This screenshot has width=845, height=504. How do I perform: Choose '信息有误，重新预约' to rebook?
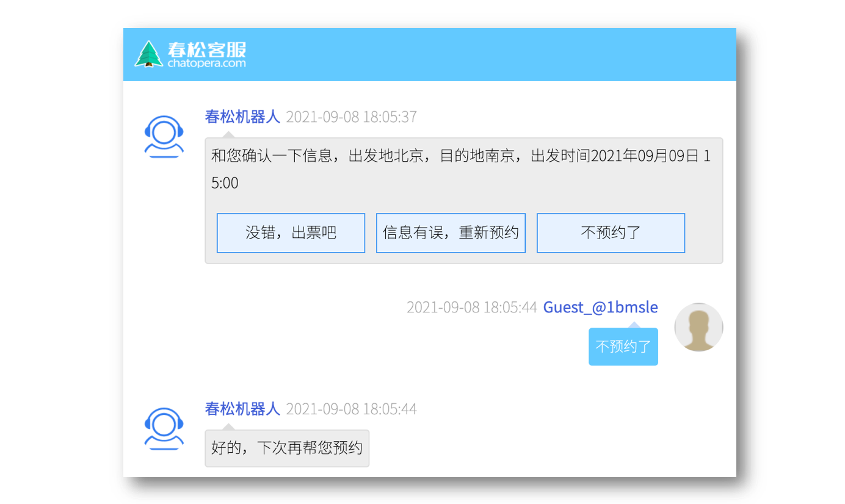[451, 233]
